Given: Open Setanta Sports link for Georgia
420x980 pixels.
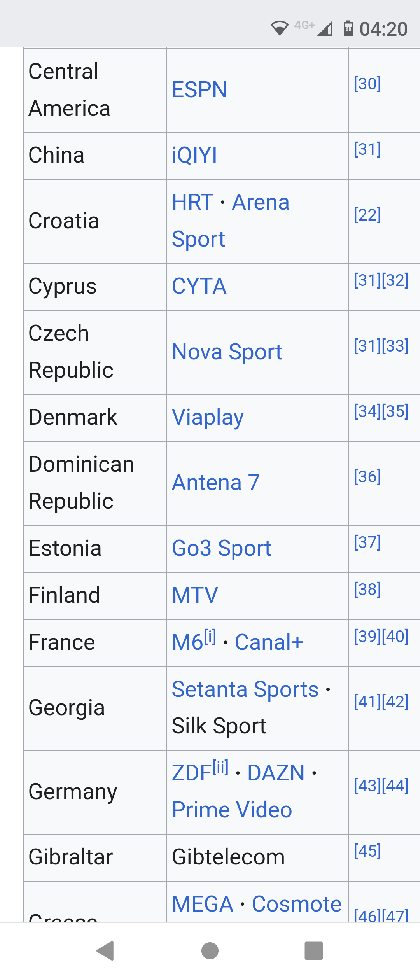Looking at the screenshot, I should point(245,689).
